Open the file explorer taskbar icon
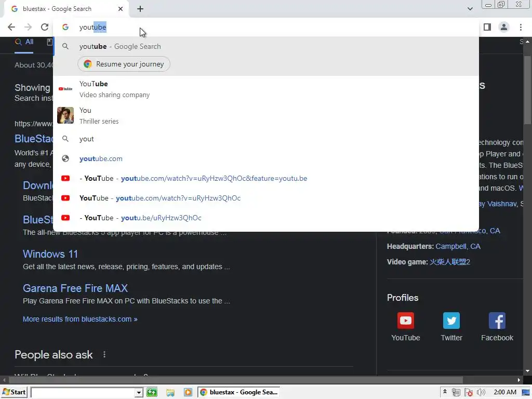 (x=170, y=393)
